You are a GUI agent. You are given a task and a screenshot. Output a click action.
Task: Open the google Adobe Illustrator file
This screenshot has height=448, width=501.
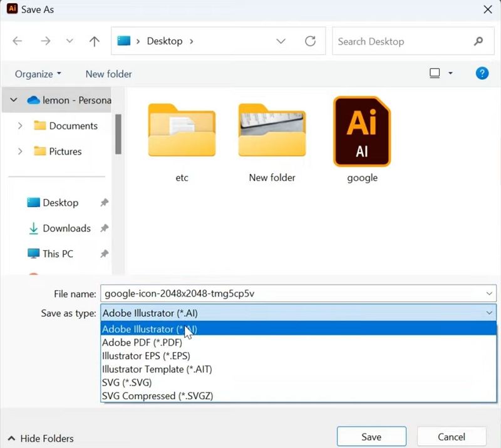tap(362, 131)
